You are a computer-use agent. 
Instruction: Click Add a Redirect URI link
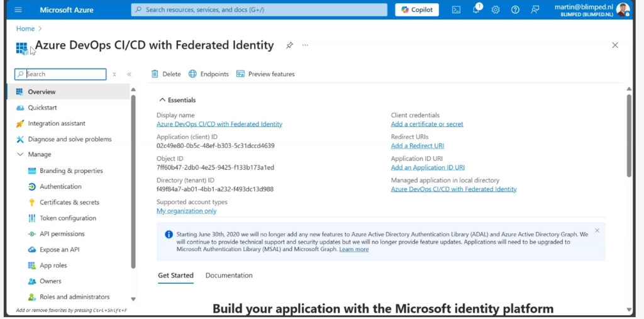tap(418, 146)
